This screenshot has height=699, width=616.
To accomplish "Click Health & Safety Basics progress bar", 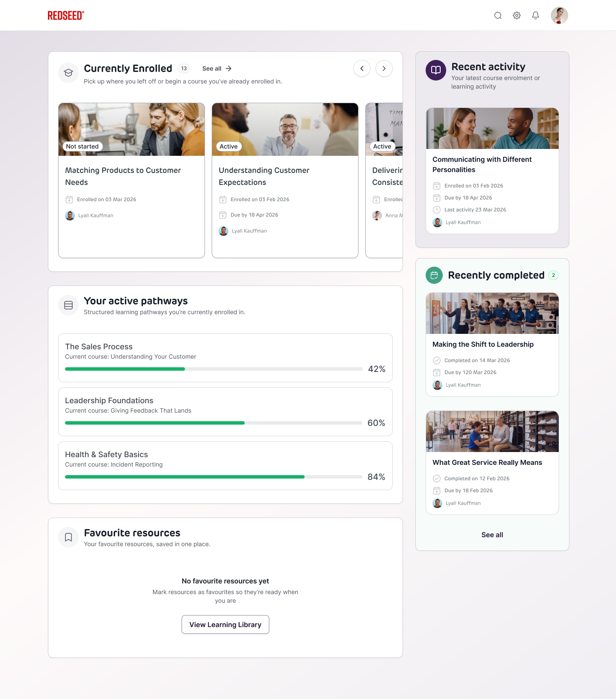I will pyautogui.click(x=214, y=477).
